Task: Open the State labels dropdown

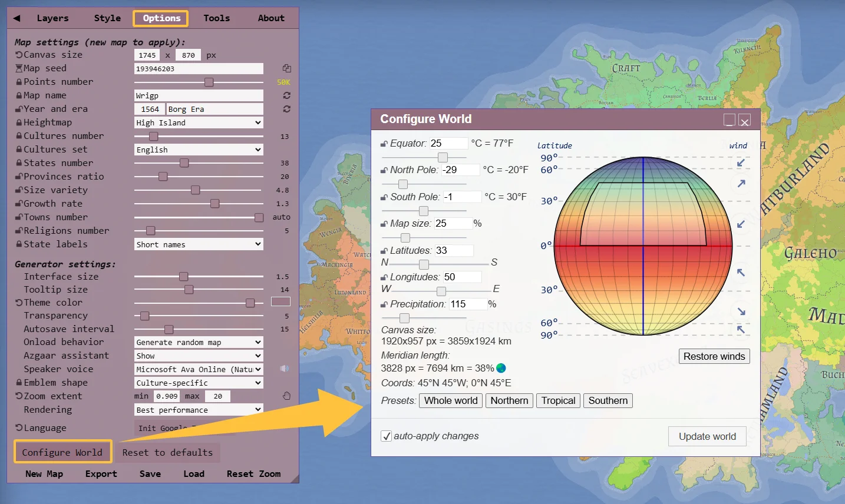Action: click(198, 243)
